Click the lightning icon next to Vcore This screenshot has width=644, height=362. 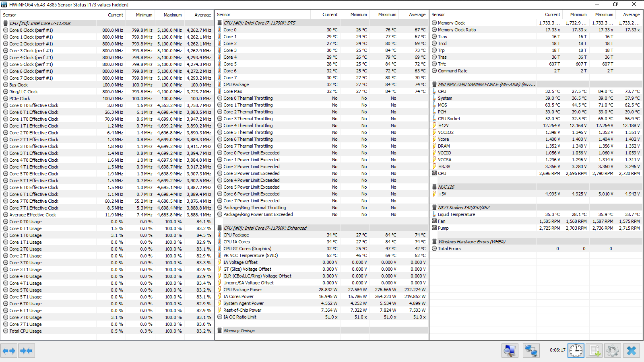point(434,139)
